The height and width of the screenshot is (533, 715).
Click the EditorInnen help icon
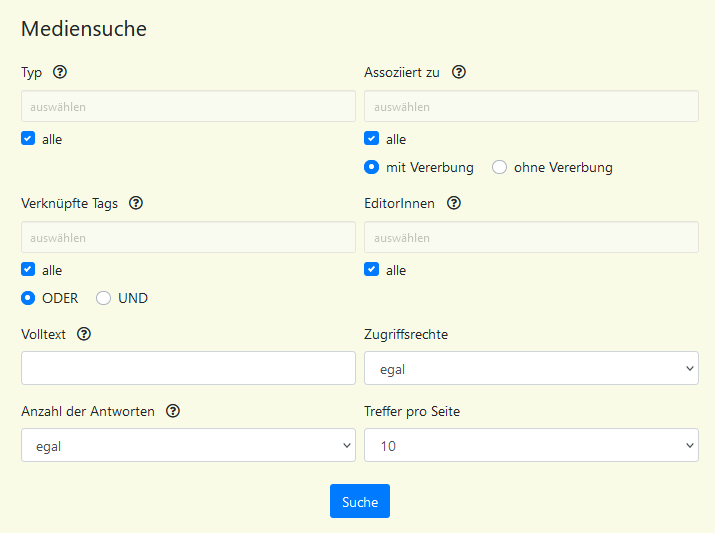coord(454,203)
